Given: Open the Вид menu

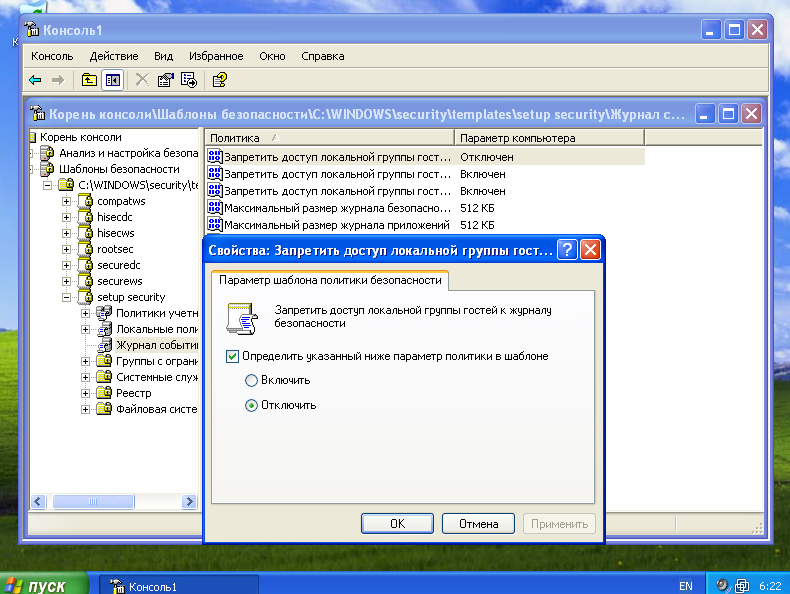Looking at the screenshot, I should click(163, 56).
